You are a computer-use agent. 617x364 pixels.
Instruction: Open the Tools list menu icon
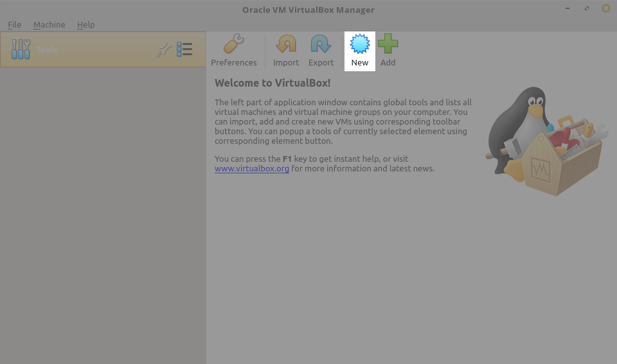(x=184, y=49)
